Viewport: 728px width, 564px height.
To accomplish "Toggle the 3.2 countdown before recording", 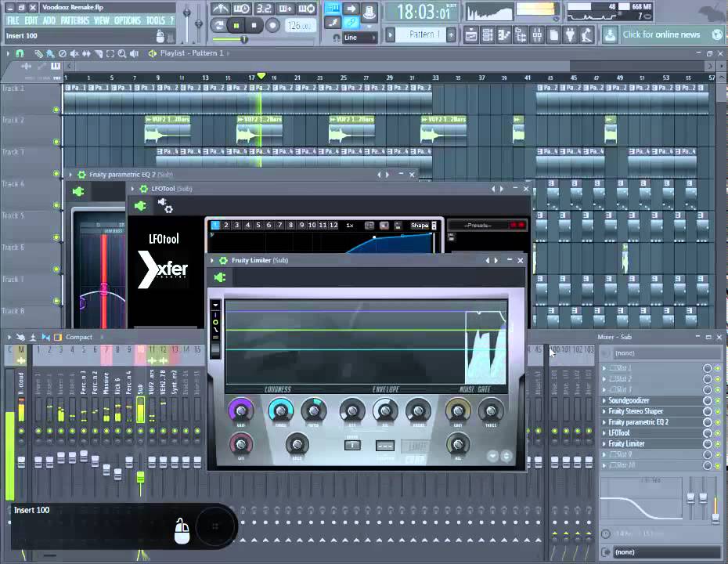I will pyautogui.click(x=264, y=9).
